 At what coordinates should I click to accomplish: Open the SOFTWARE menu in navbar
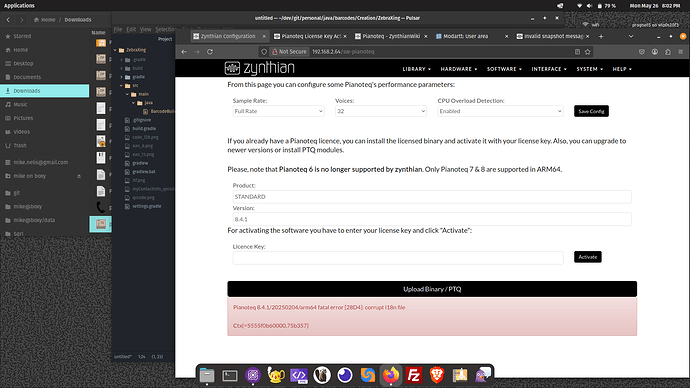click(504, 69)
